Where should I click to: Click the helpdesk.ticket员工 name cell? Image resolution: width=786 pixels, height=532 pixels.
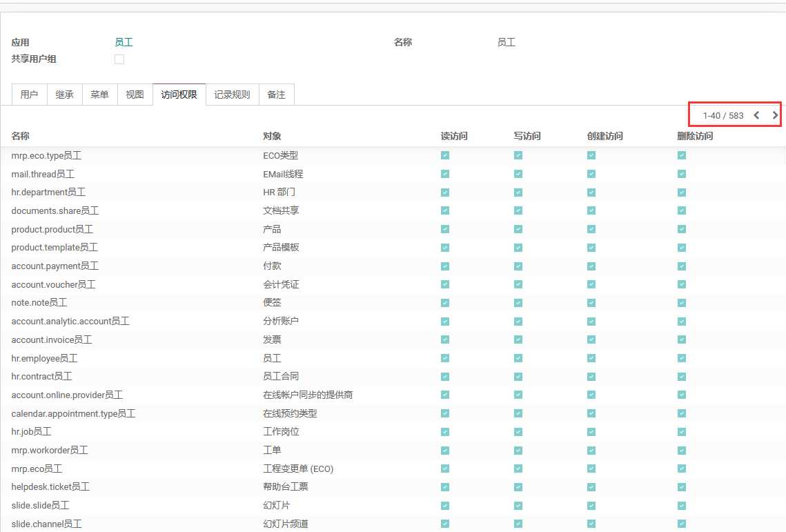point(50,487)
